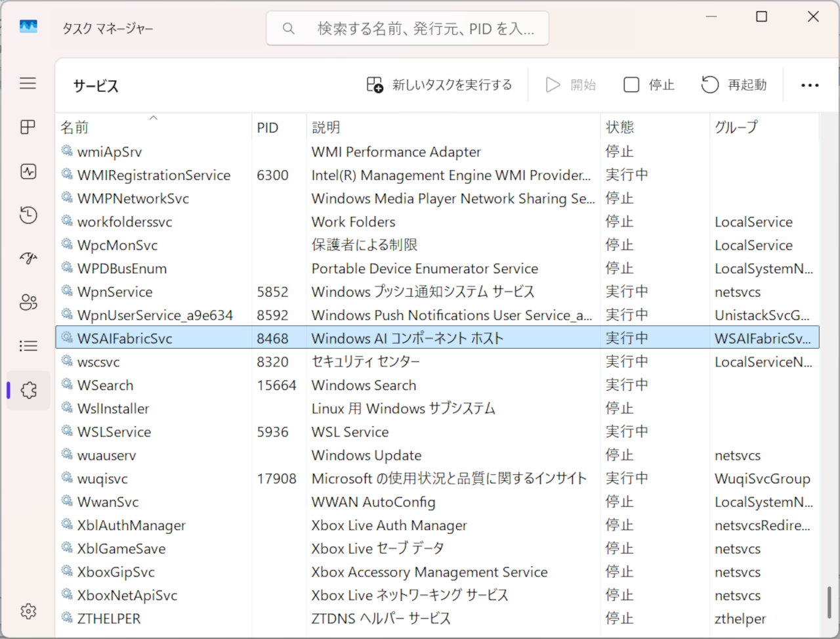This screenshot has width=840, height=639.
Task: Select the wscsvc service name
Action: point(98,362)
